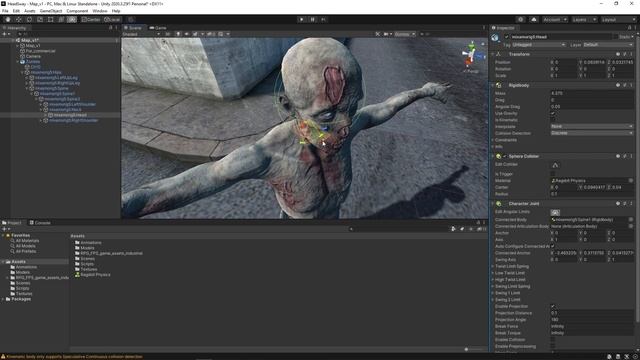Open the Layer Default dropdown
The height and width of the screenshot is (360, 640).
[608, 44]
